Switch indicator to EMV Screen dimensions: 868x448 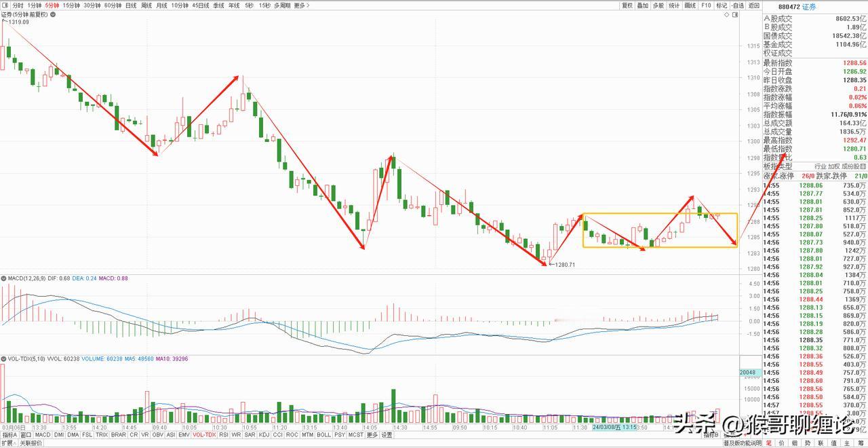[x=184, y=434]
